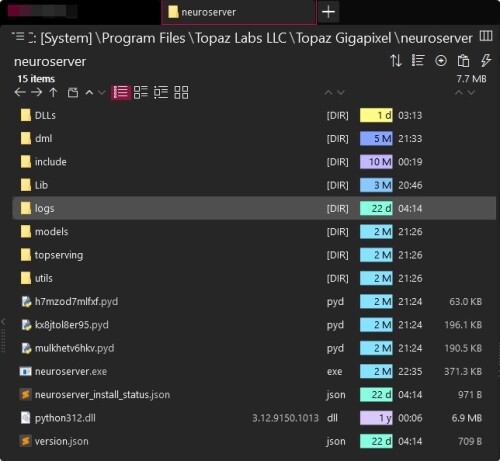This screenshot has width=500, height=461.
Task: Click the Sublime icon of version.json
Action: [26, 441]
